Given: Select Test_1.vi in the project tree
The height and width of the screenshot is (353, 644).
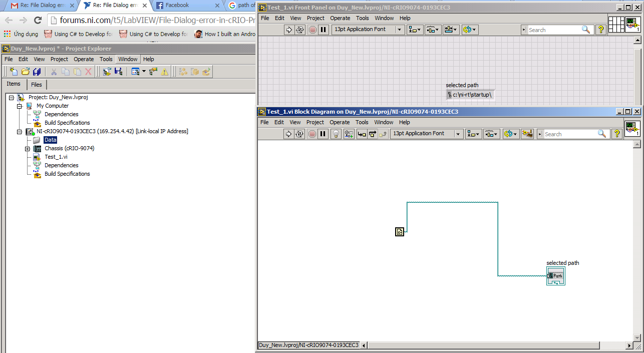Looking at the screenshot, I should click(56, 157).
